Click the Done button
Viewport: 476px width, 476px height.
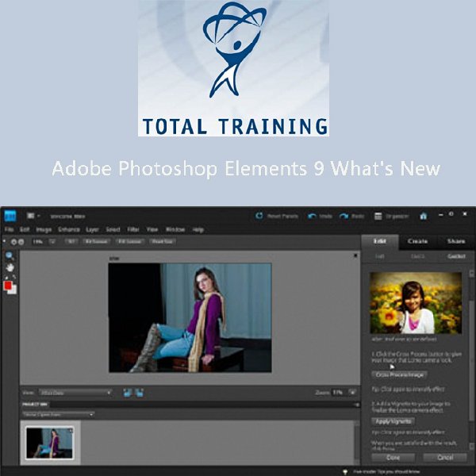[393, 457]
